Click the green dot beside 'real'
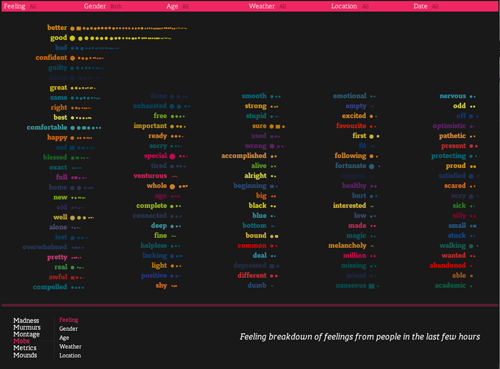The image size is (500, 369). (72, 267)
